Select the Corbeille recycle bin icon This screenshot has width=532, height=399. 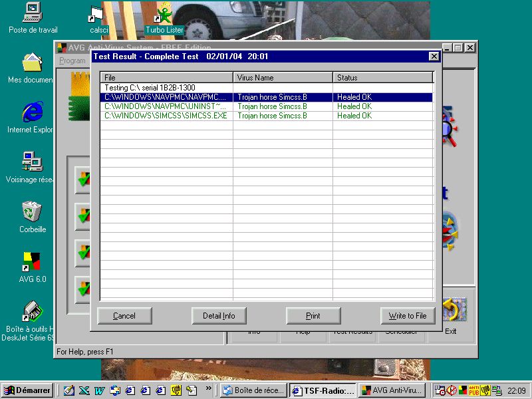click(32, 217)
